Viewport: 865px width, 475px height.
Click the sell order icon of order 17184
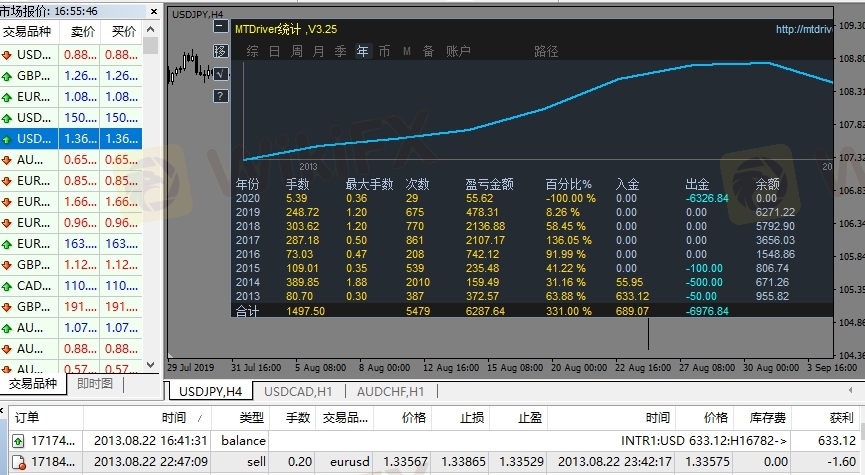tap(18, 462)
